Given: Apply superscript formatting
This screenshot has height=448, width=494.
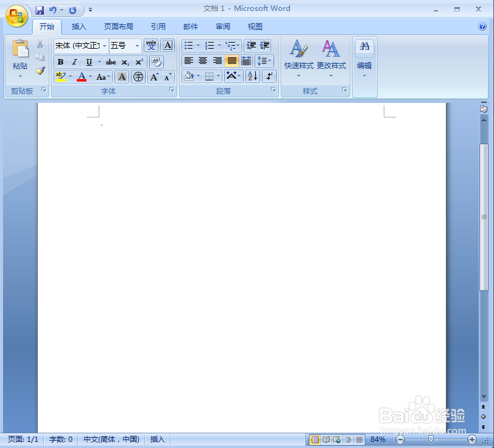Looking at the screenshot, I should (139, 62).
